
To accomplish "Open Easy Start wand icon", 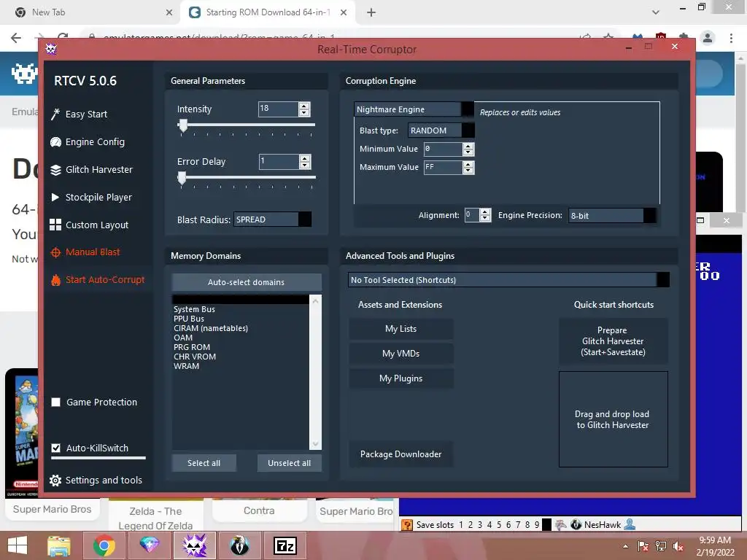I will (x=55, y=114).
